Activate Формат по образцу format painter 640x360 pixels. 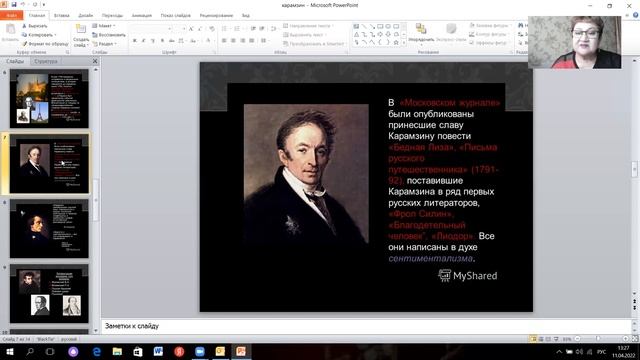point(45,43)
